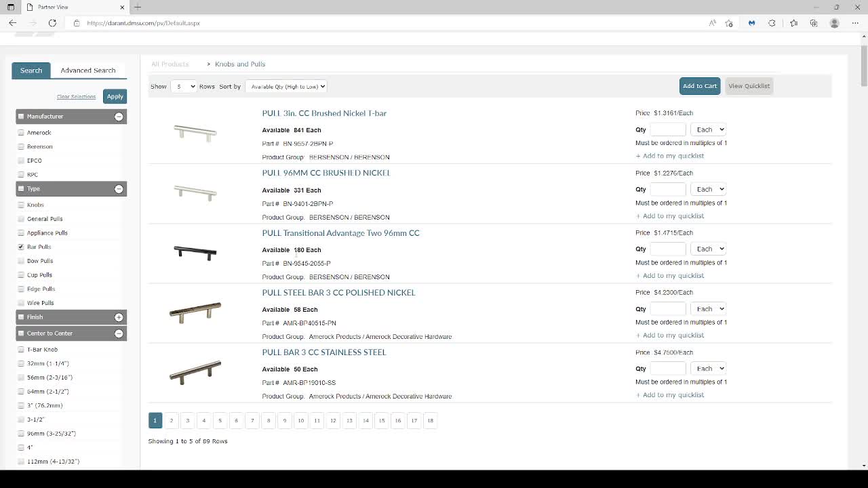Open Read aloud feature
Image resolution: width=868 pixels, height=488 pixels.
tap(712, 23)
